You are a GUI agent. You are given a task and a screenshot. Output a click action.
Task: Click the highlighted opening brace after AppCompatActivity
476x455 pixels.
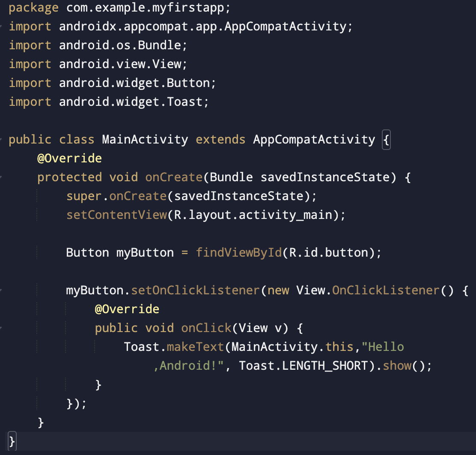(386, 140)
